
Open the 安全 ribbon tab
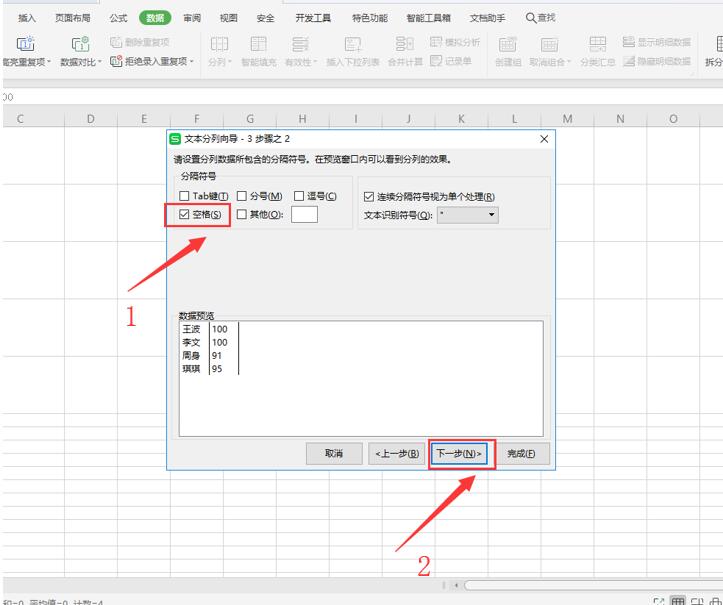point(266,18)
